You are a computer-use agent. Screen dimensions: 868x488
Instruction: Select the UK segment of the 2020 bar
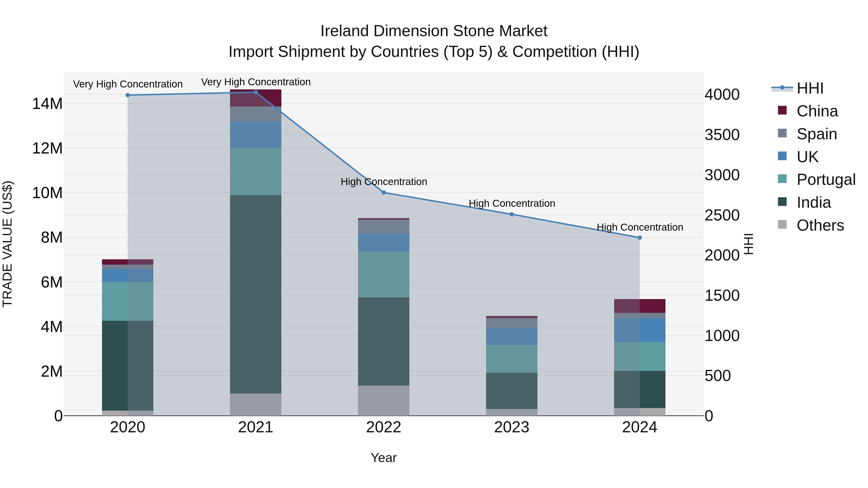[x=128, y=275]
